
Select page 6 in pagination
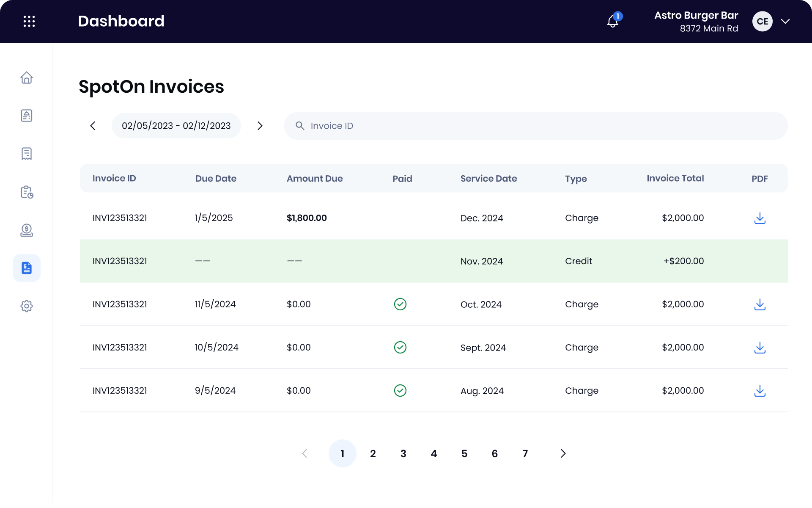point(495,453)
